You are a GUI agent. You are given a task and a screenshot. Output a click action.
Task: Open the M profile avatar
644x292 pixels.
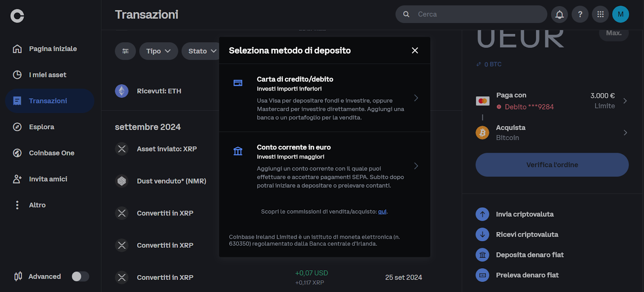(621, 14)
